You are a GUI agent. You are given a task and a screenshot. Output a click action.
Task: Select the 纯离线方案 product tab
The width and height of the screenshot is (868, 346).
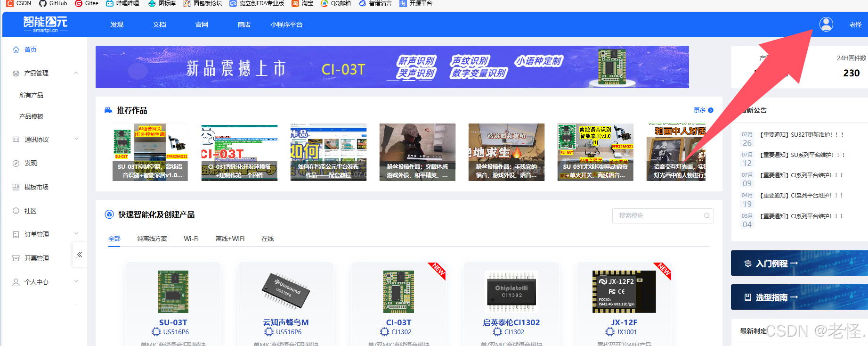click(x=152, y=239)
